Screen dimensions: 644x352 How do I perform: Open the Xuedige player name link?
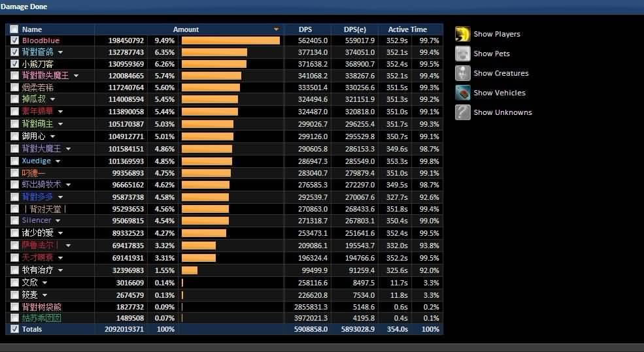pos(36,161)
